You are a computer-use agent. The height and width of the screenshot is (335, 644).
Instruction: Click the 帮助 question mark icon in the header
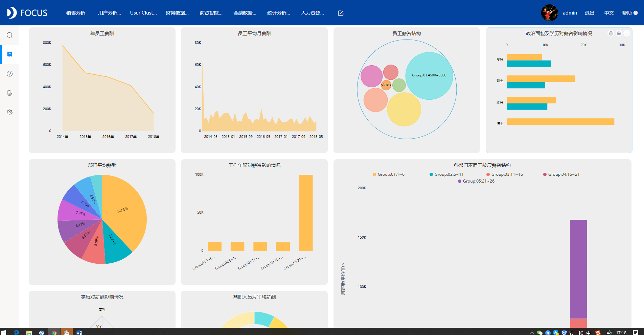(636, 13)
